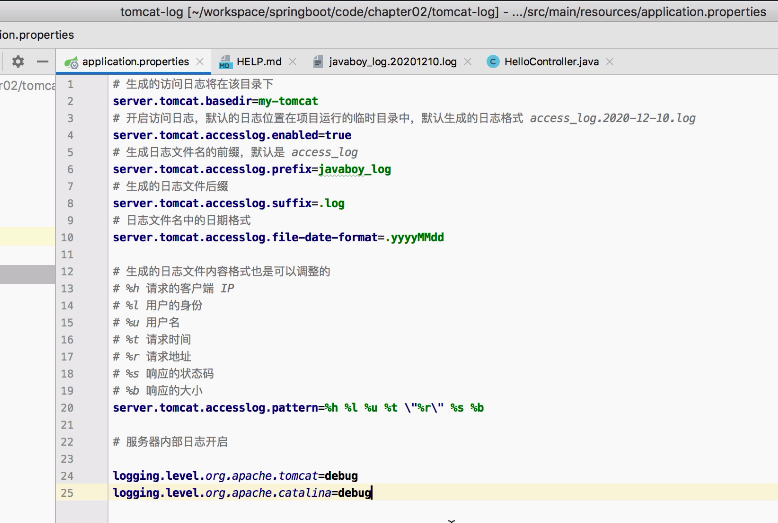Collapse project panel with the minus icon
The image size is (778, 523).
point(43,62)
